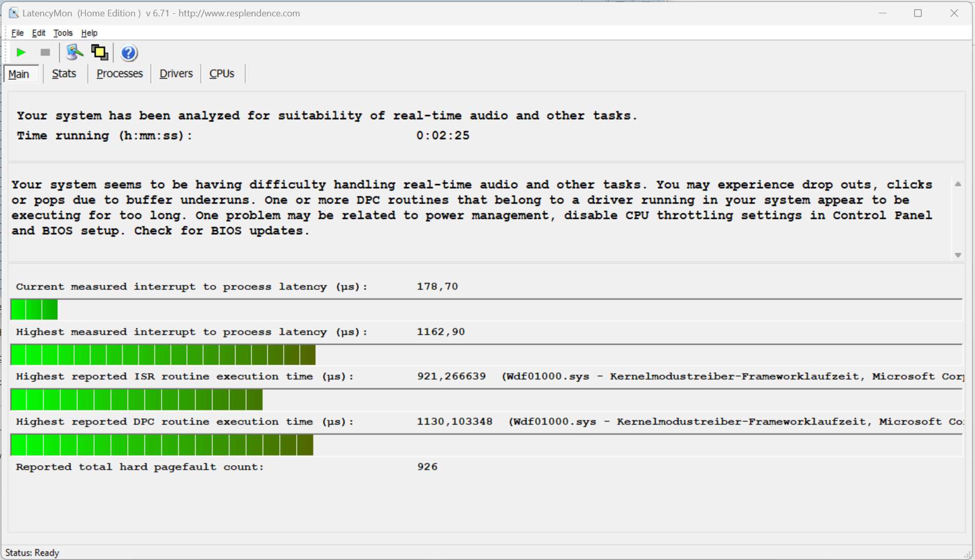
Task: Click the report text scroll-up arrow
Action: (x=958, y=184)
